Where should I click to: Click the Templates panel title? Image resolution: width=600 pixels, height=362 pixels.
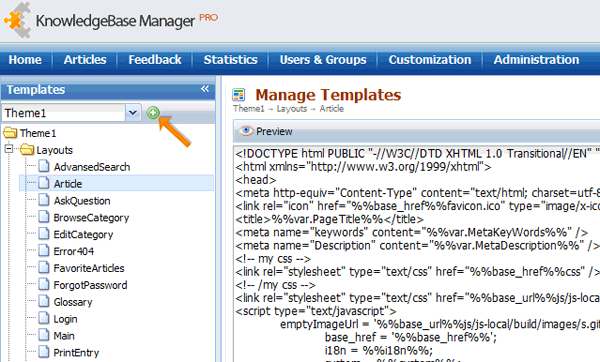point(36,89)
